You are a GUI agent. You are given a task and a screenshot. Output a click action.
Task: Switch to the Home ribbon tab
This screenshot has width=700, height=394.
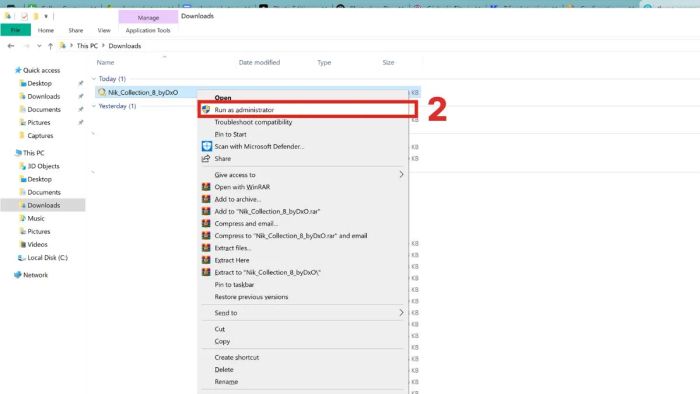[x=46, y=30]
